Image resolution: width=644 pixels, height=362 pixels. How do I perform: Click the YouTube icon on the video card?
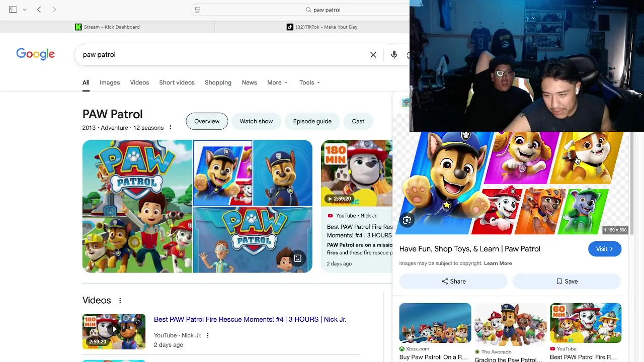[x=330, y=216]
